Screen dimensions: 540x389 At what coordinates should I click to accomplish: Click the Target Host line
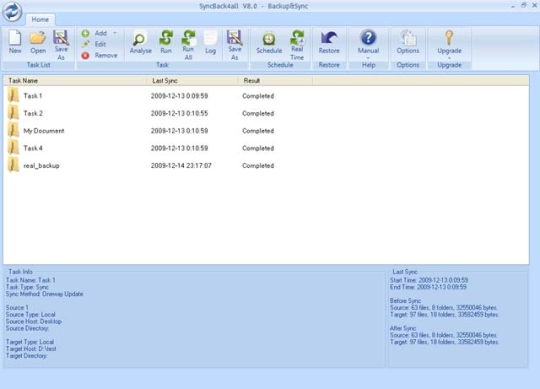pos(31,349)
